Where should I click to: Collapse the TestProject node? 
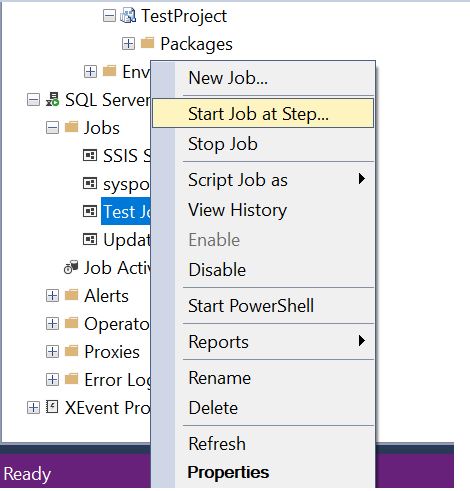click(x=109, y=16)
